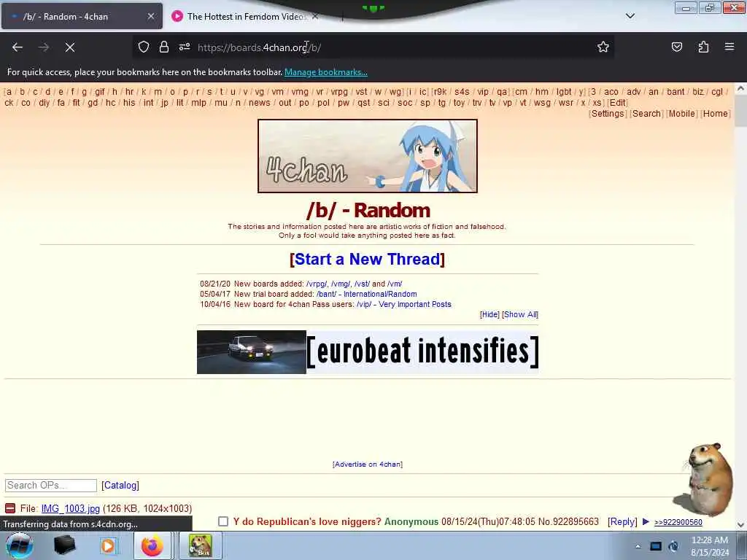The image size is (747, 560).
Task: Open the taskbar clock showing 12:28 AM
Action: tap(709, 546)
